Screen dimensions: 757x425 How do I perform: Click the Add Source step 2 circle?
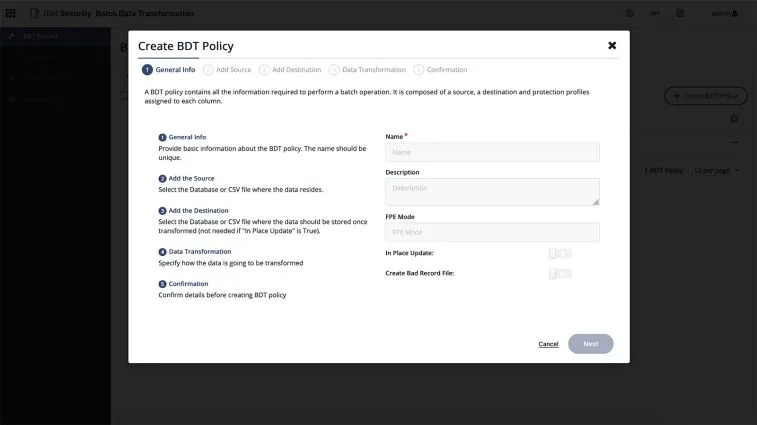click(208, 70)
